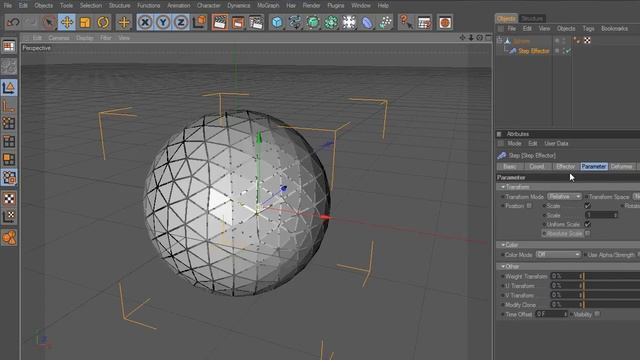Open the Coord. tab in Attributes

(x=537, y=167)
